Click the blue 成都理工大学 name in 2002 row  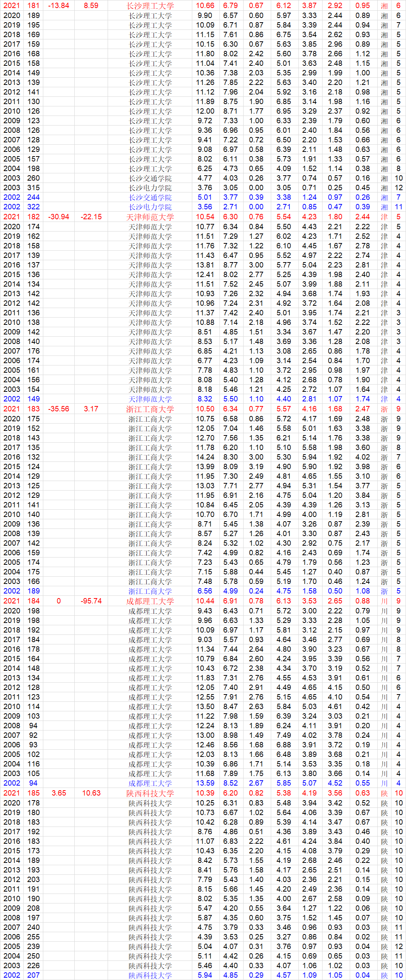click(x=150, y=783)
